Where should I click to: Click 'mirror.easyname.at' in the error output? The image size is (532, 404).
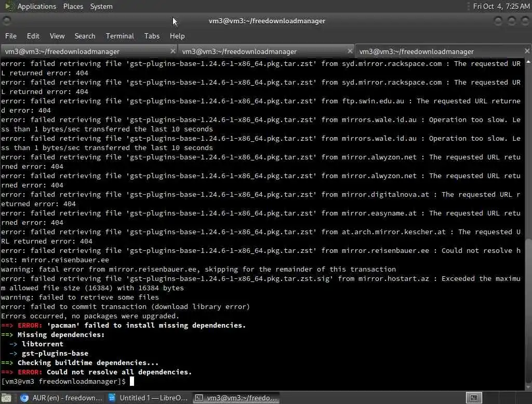point(379,213)
